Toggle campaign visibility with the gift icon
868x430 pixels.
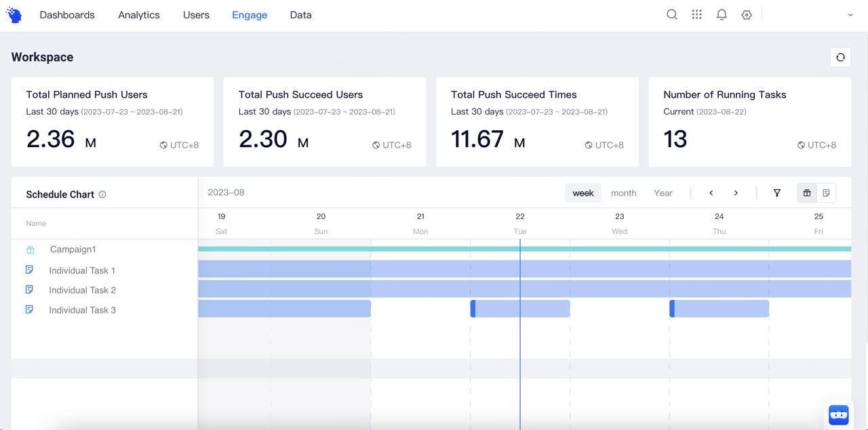coord(806,193)
